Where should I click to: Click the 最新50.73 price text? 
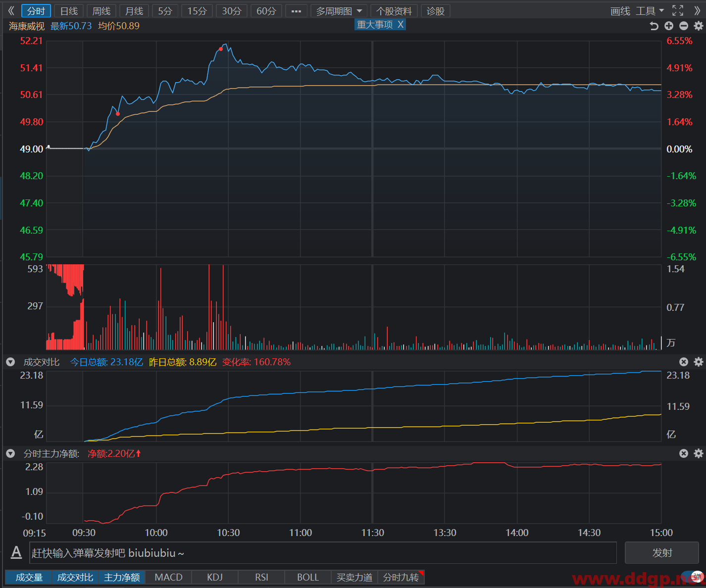coord(71,26)
